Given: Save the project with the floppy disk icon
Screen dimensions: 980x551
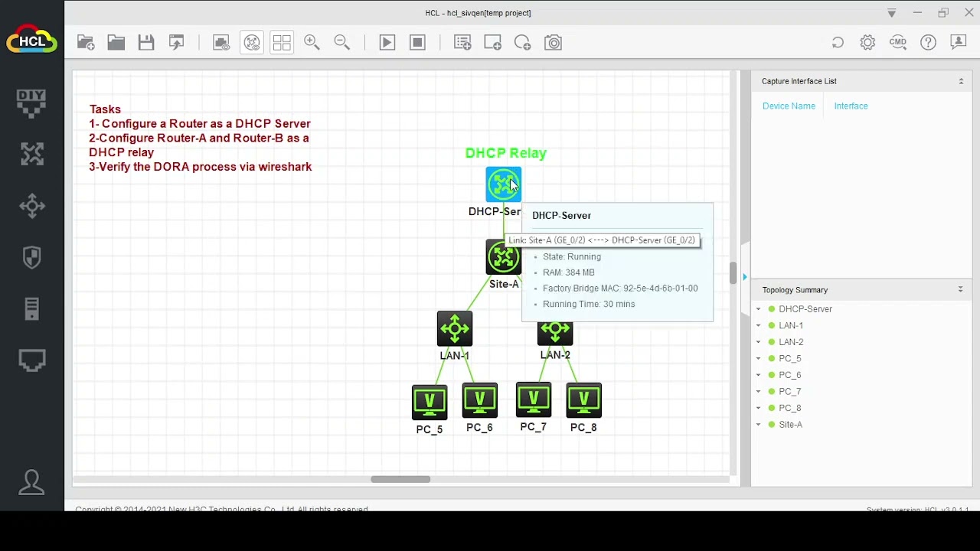Looking at the screenshot, I should click(x=146, y=43).
